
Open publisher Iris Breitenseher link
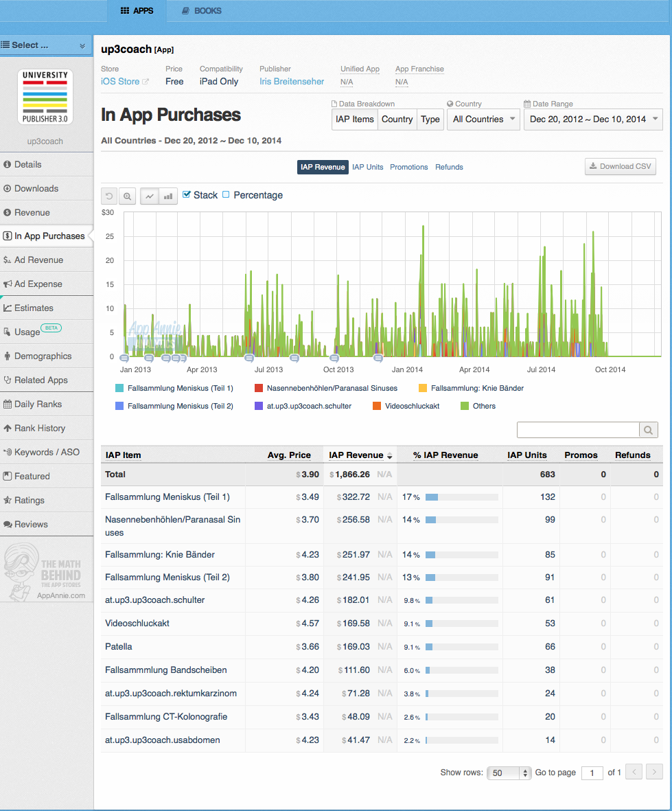coord(292,82)
